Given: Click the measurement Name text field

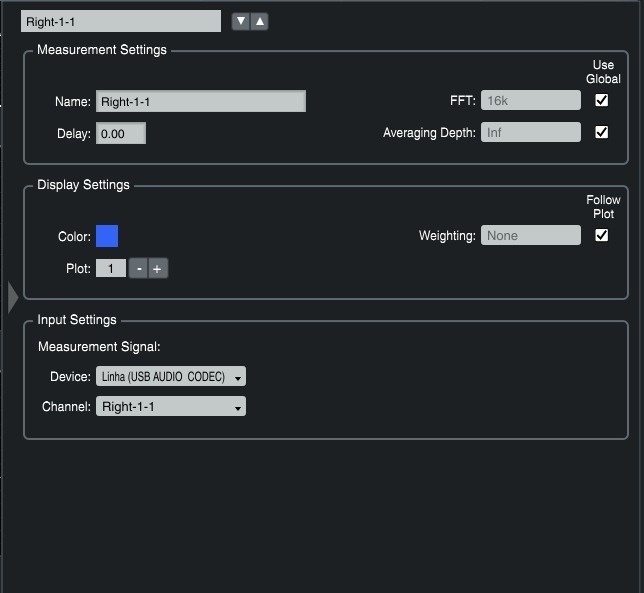Looking at the screenshot, I should [200, 101].
